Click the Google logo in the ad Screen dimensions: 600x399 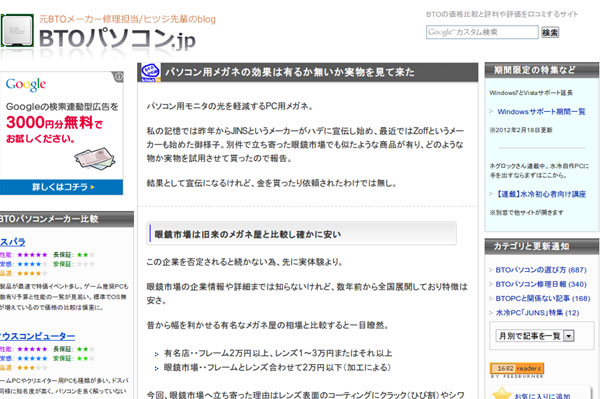pyautogui.click(x=26, y=85)
